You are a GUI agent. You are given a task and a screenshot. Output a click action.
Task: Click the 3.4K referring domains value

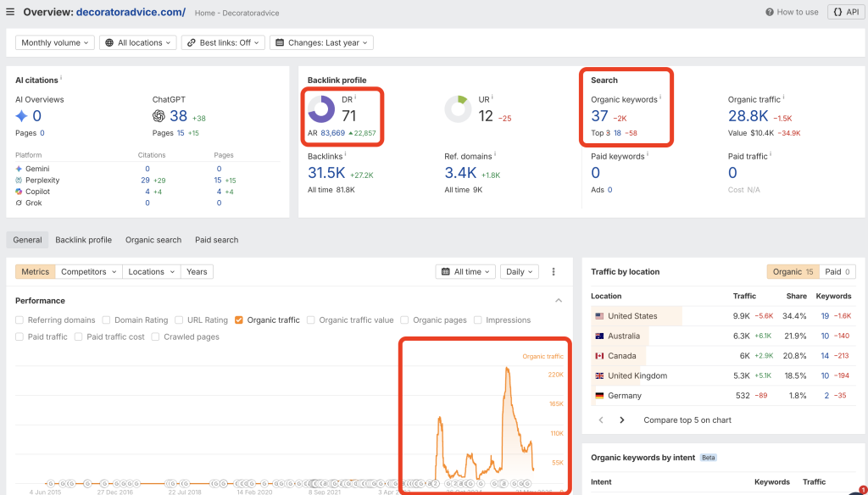click(x=460, y=173)
